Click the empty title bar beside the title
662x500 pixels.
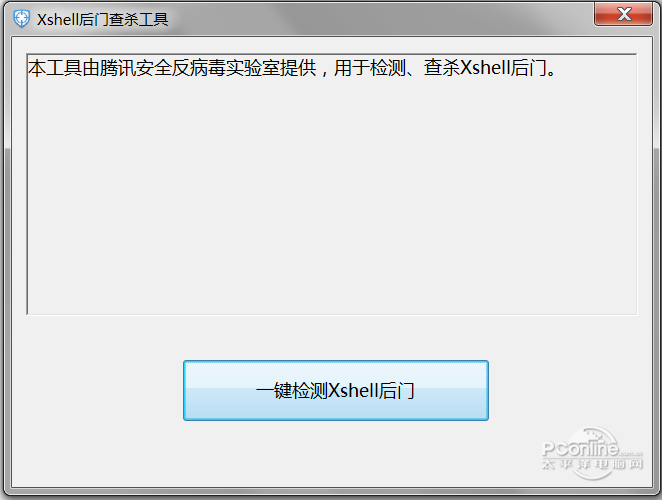[x=380, y=19]
